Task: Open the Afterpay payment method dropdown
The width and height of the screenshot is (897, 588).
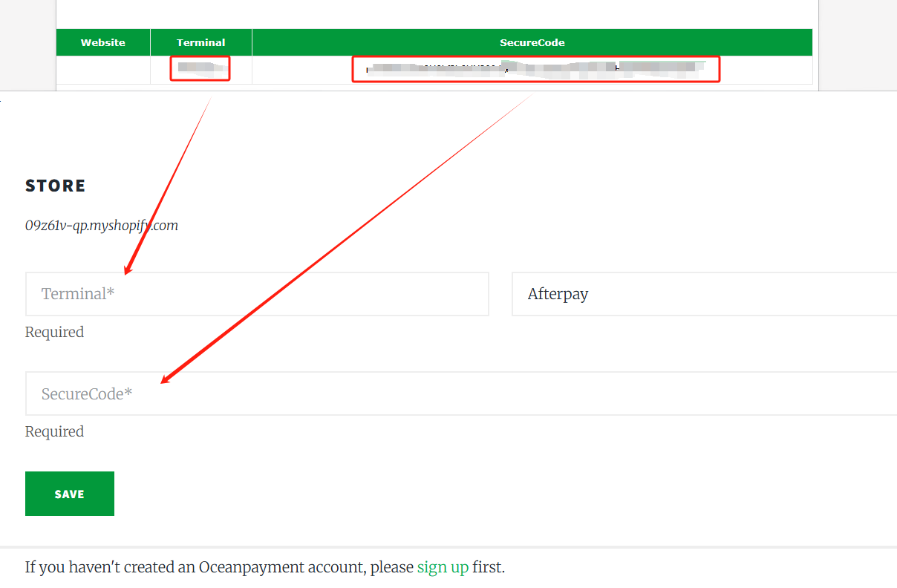Action: click(704, 294)
